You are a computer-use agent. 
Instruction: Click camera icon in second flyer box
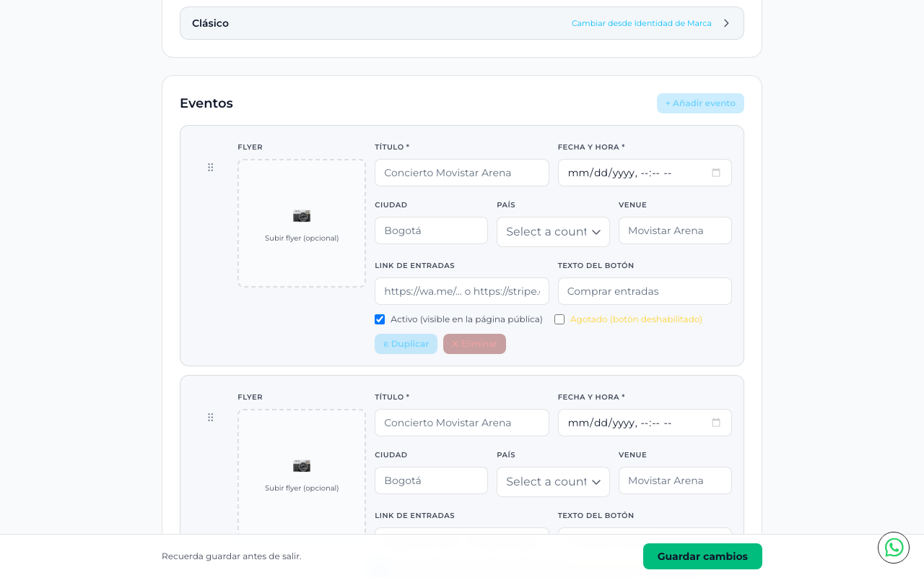(x=302, y=465)
